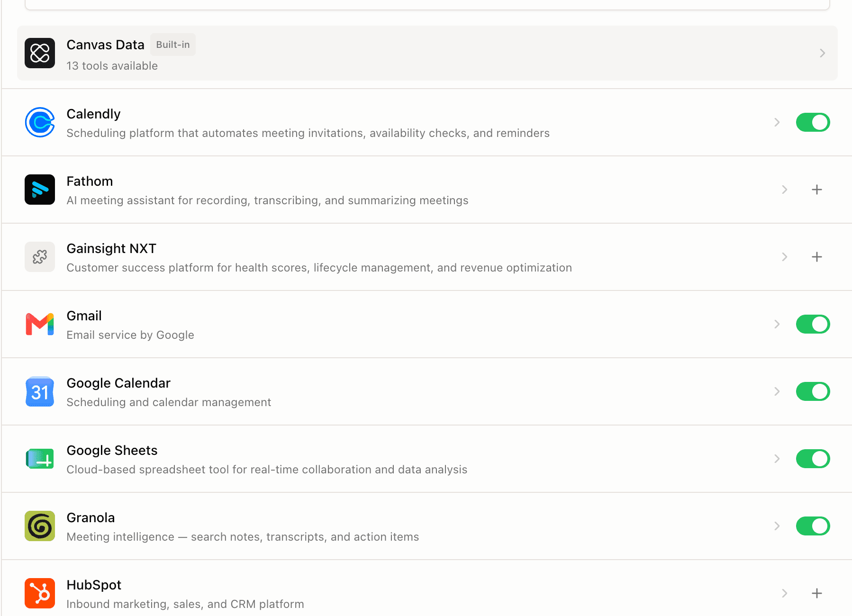Image resolution: width=852 pixels, height=616 pixels.
Task: Select the Google Sheets name
Action: click(x=112, y=450)
